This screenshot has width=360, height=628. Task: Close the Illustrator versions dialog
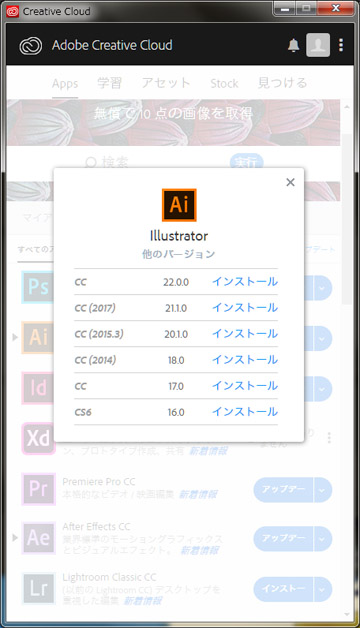[x=290, y=182]
